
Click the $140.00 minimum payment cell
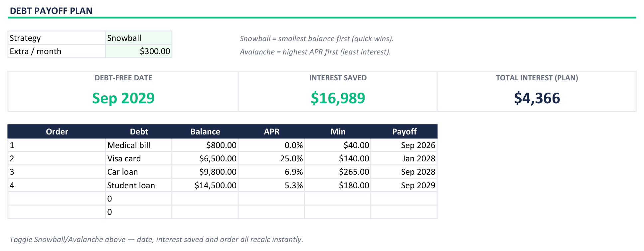click(338, 158)
